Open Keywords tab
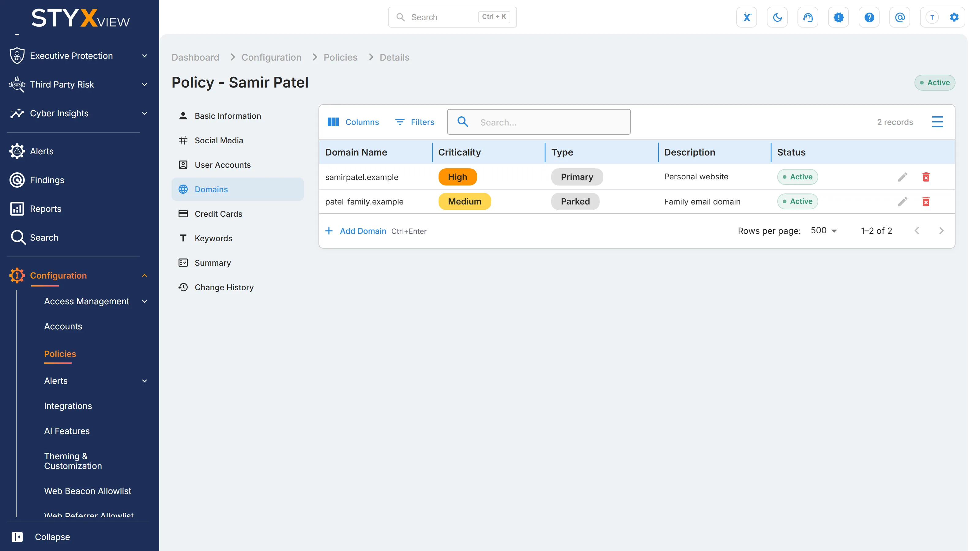Viewport: 980px width, 551px height. pyautogui.click(x=237, y=238)
